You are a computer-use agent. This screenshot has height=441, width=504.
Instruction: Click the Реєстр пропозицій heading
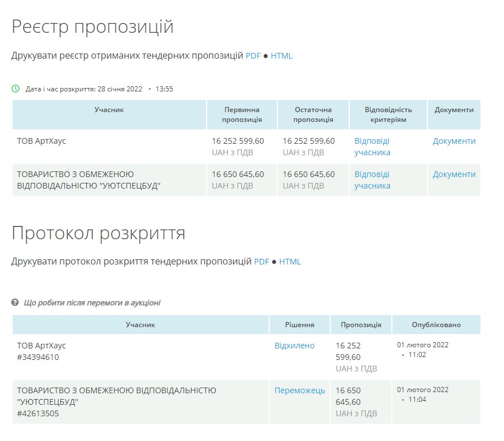click(93, 26)
